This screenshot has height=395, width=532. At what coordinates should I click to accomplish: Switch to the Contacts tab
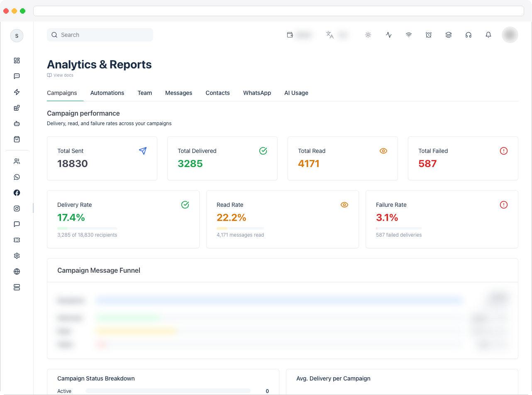click(x=217, y=93)
